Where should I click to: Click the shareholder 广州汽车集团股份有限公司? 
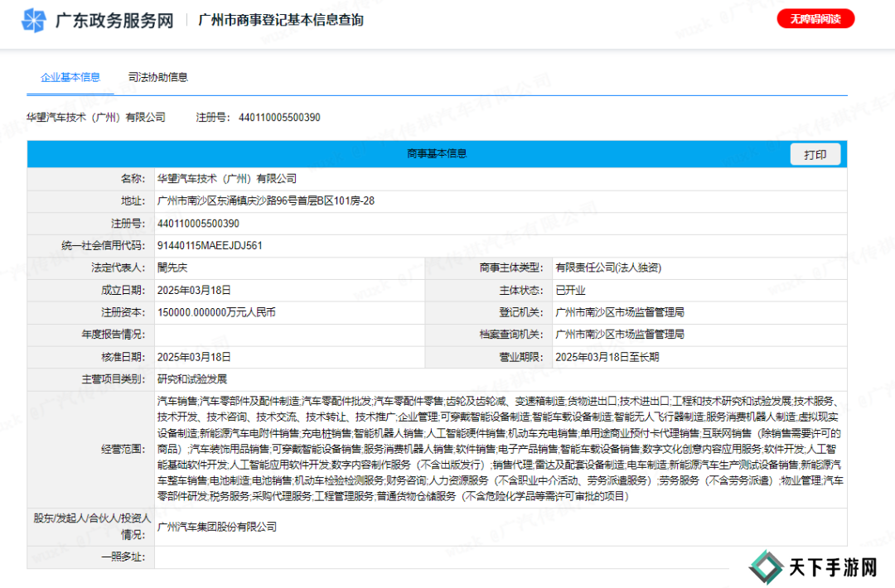tap(217, 527)
